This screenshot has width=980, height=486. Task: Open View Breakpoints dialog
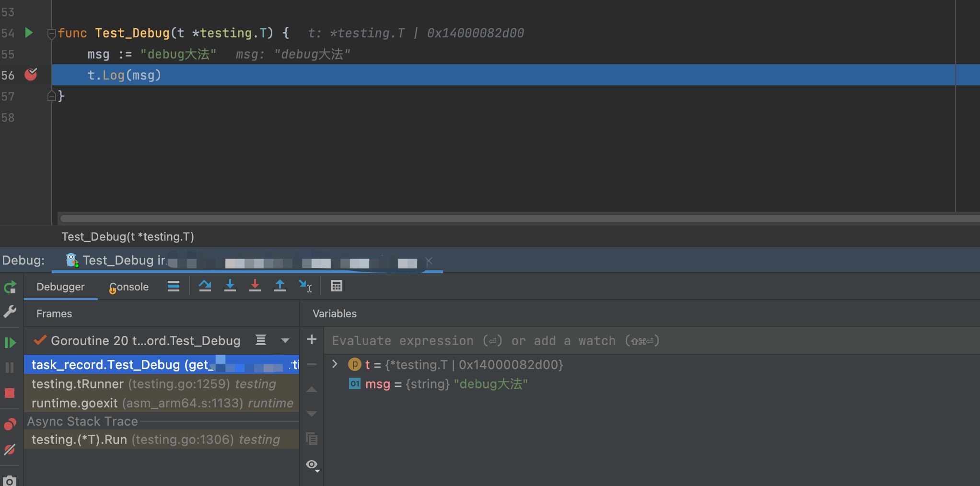(10, 424)
